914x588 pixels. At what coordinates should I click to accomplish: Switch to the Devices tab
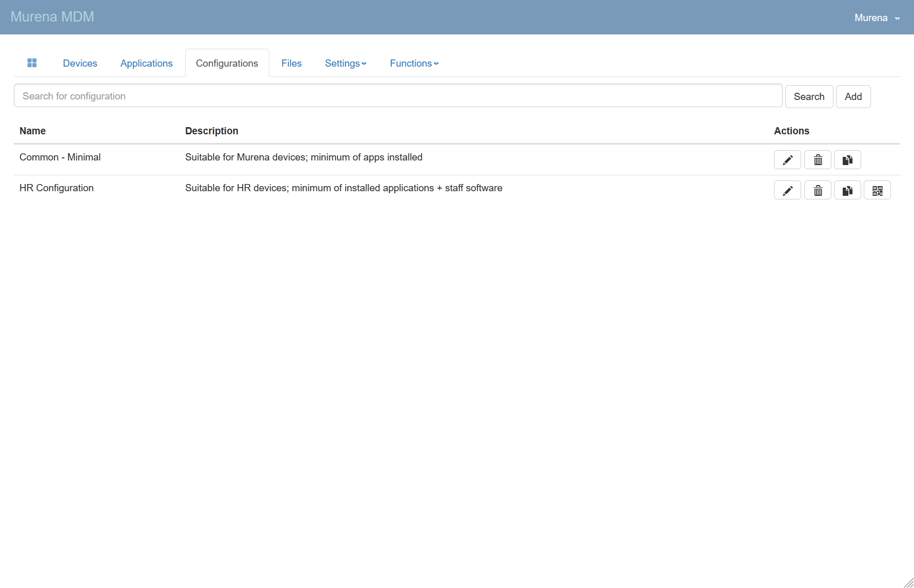(80, 64)
